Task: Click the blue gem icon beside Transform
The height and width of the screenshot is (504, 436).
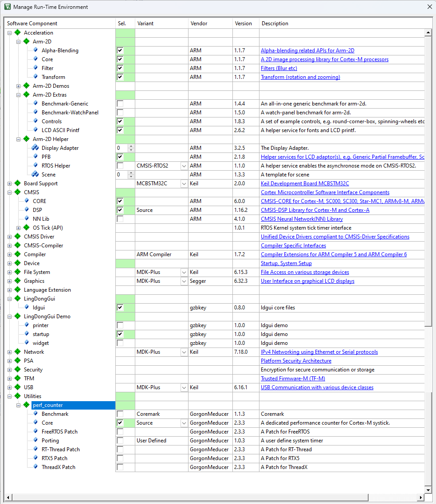Action: point(35,77)
